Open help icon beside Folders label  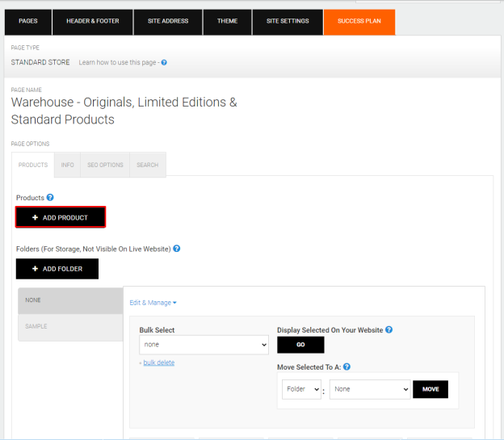tap(176, 249)
